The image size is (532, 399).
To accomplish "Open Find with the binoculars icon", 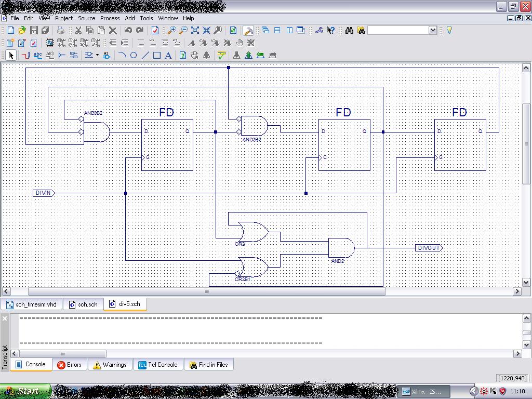I will click(x=350, y=31).
